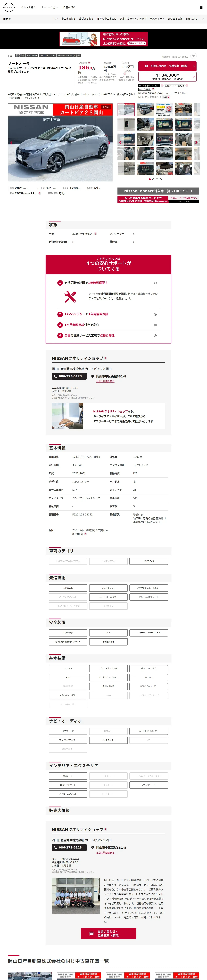Go to next thumbnail page arrow

tap(196, 142)
